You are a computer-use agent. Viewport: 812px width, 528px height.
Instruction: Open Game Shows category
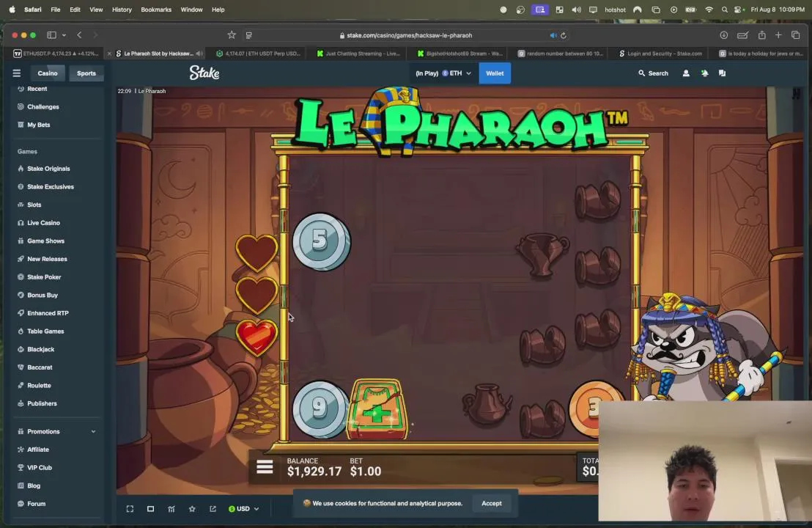tap(45, 241)
